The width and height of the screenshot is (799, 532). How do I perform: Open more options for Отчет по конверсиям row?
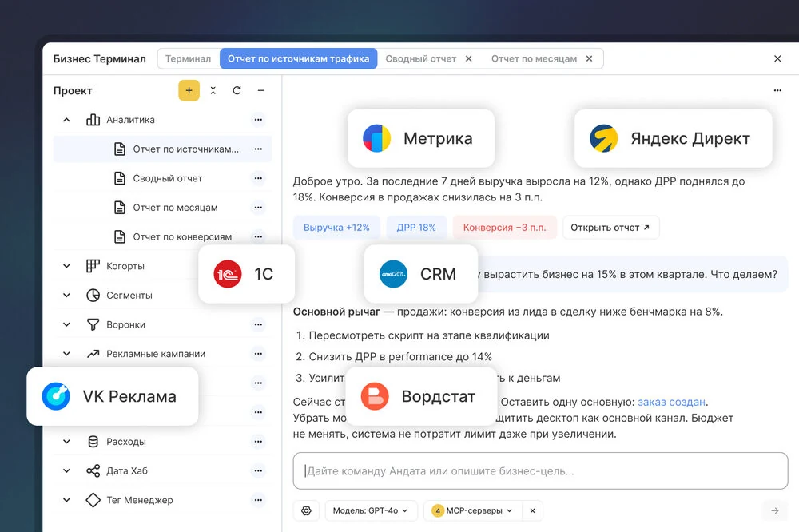pos(258,236)
